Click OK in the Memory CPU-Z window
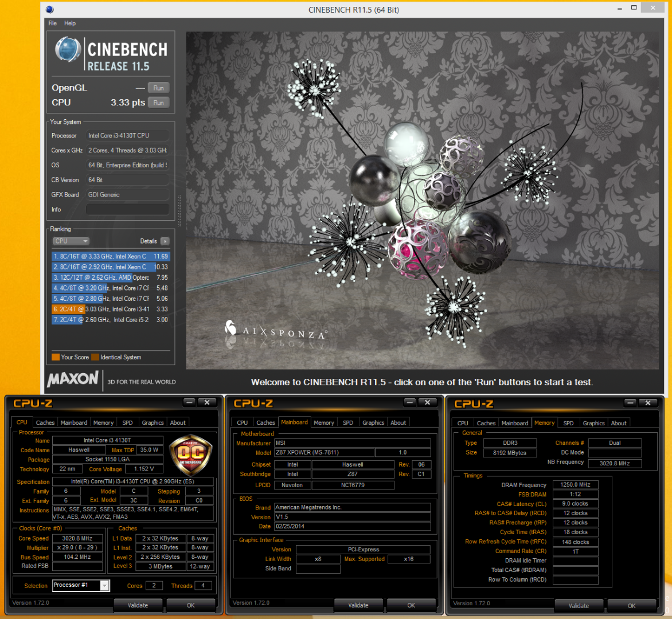Screen dimensions: 672x619 632,606
